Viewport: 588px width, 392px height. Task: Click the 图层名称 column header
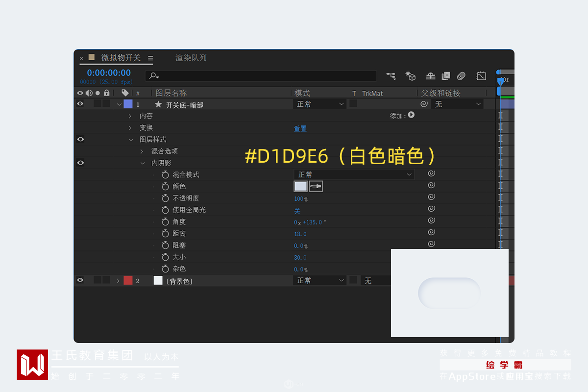click(x=171, y=93)
